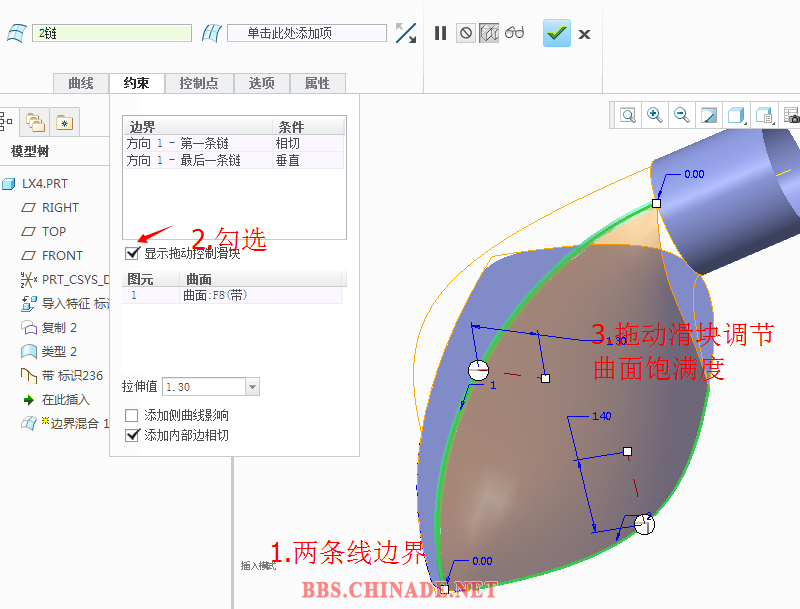
Task: Click the green checkmark to accept feature
Action: pos(557,33)
